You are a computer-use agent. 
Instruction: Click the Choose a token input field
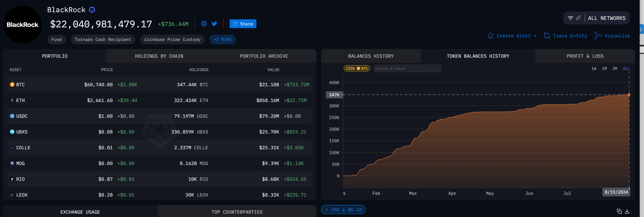[x=408, y=68]
